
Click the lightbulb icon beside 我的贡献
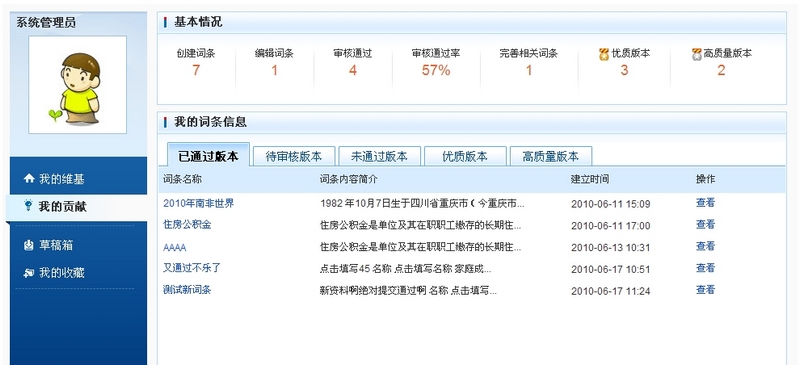(x=29, y=206)
